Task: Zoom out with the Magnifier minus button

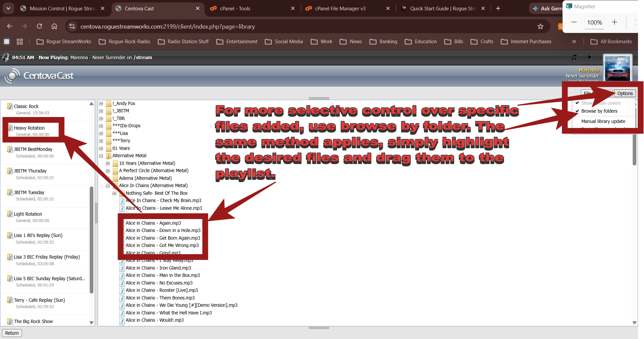Action: [x=574, y=22]
